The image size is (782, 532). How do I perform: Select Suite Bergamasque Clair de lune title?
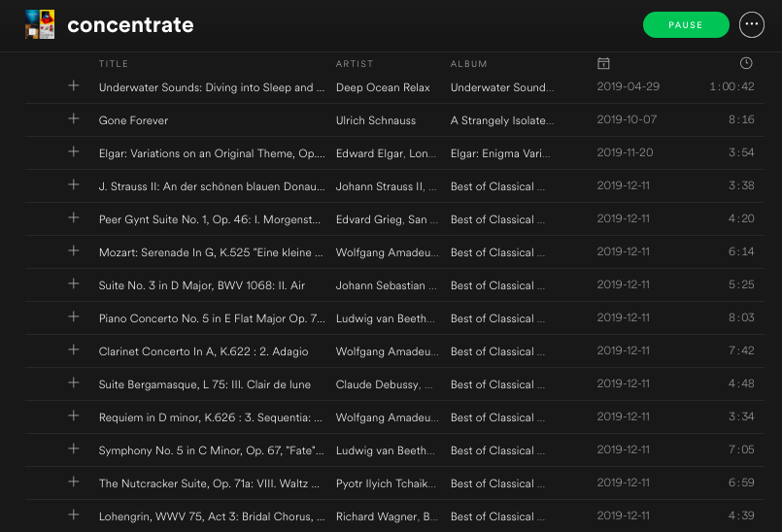pos(204,384)
